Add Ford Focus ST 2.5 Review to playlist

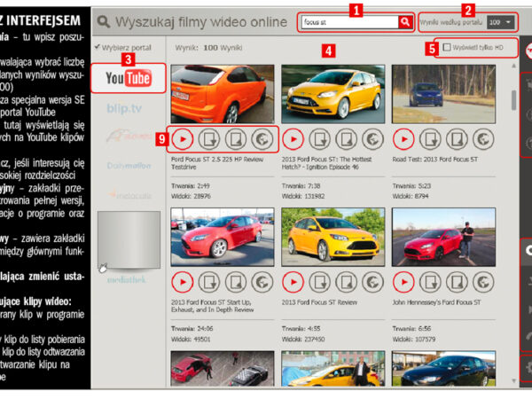pos(236,137)
